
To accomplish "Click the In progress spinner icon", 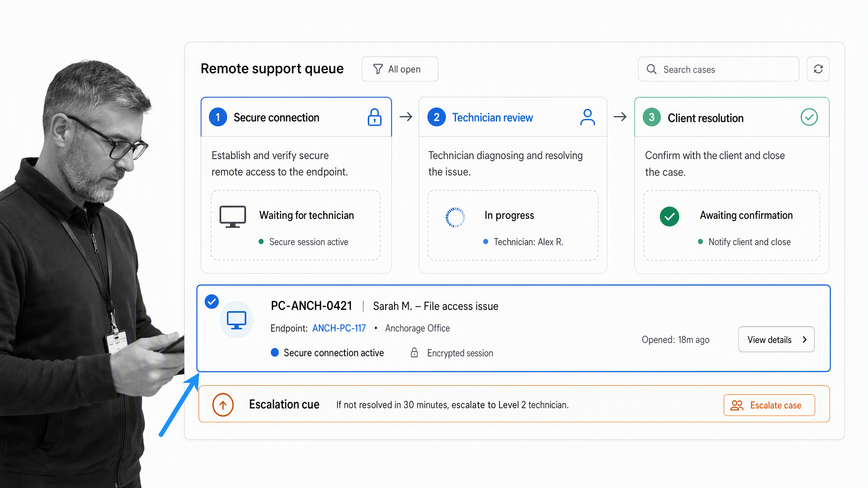I will 455,217.
